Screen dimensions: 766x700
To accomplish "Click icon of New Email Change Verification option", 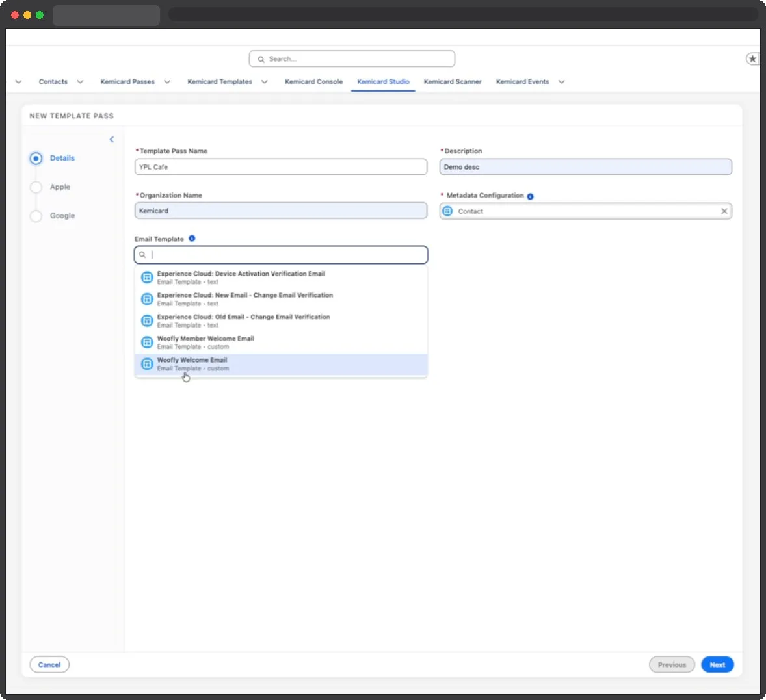I will [x=146, y=299].
